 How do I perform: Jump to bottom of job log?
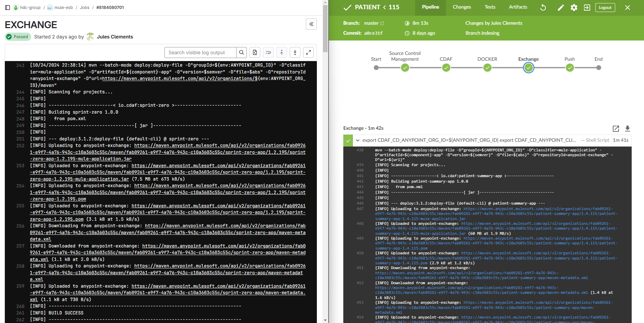295,53
